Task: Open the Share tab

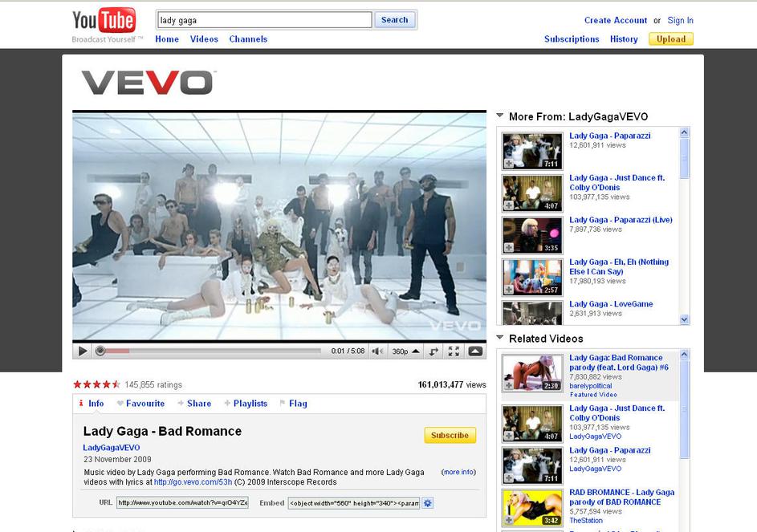Action: click(194, 404)
